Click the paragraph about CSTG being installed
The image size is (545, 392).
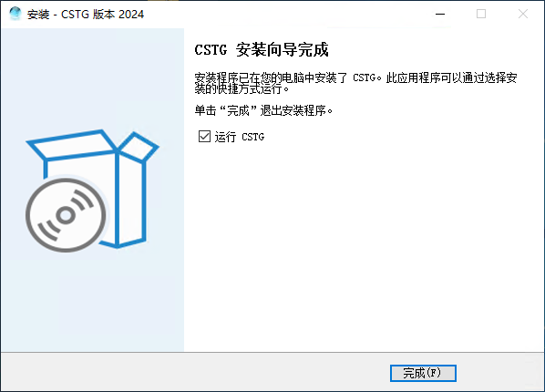[x=355, y=83]
